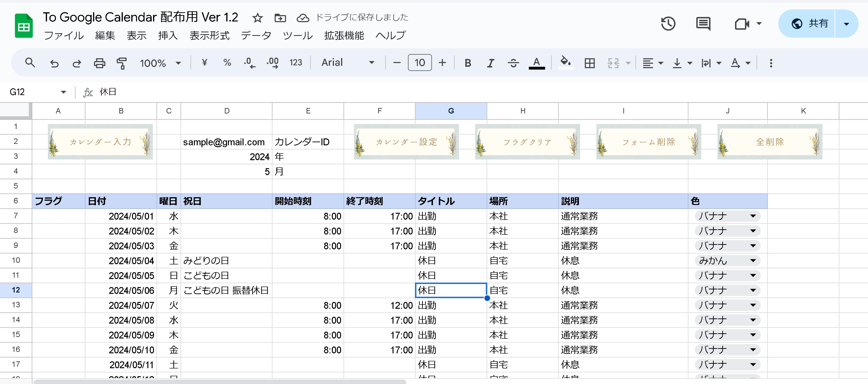This screenshot has width=868, height=384.
Task: Open the text color picker
Action: 537,63
